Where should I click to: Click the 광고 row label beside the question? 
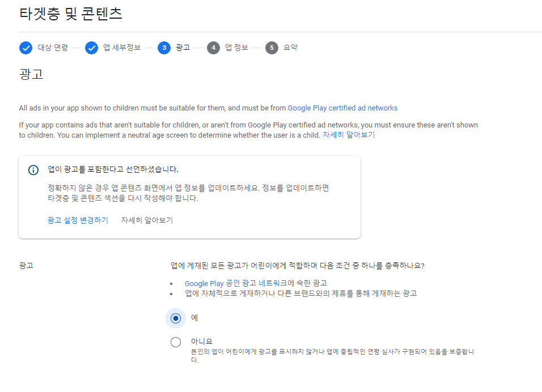point(26,266)
